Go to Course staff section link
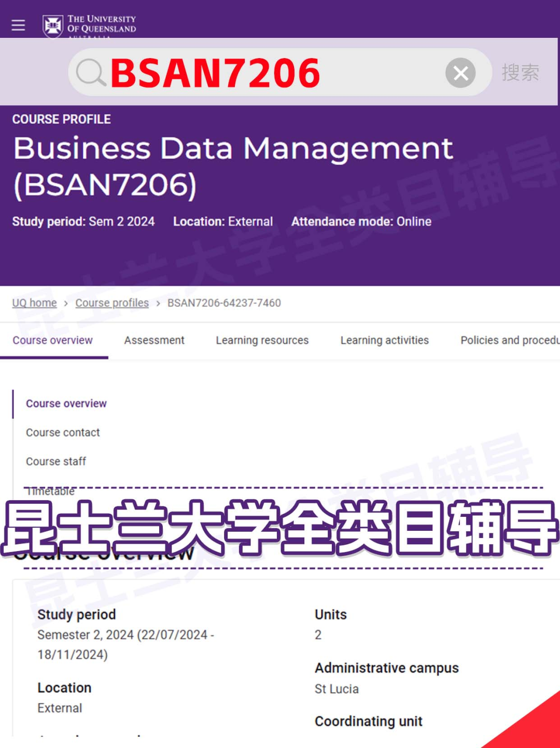 pos(56,461)
